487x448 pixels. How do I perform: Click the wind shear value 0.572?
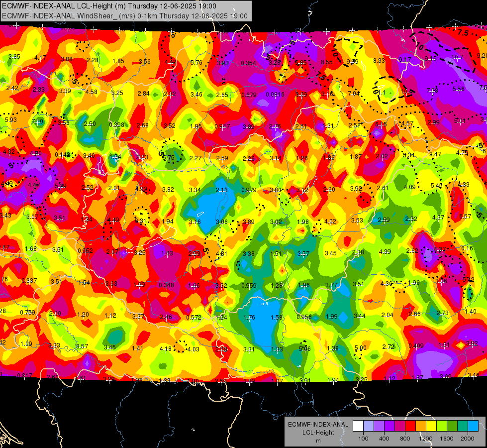coord(194,318)
